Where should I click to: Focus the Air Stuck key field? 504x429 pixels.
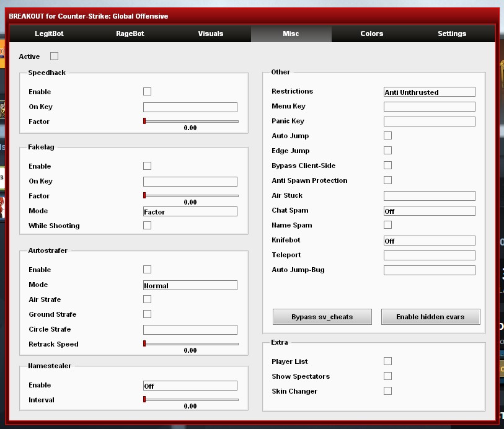coord(430,196)
